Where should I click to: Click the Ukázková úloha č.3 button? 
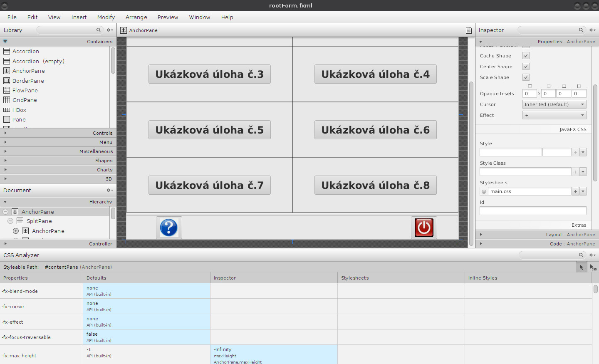tap(210, 74)
